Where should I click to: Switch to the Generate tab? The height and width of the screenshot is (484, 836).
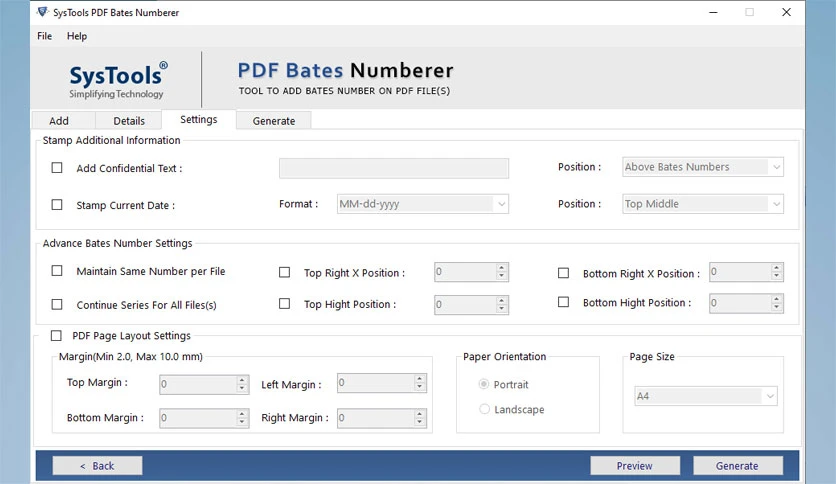(274, 121)
